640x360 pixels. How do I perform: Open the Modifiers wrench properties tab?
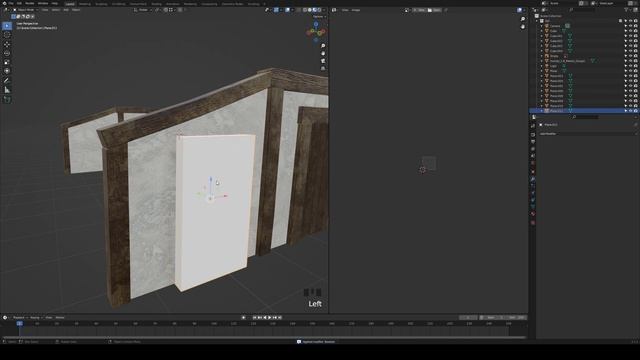coord(533,179)
